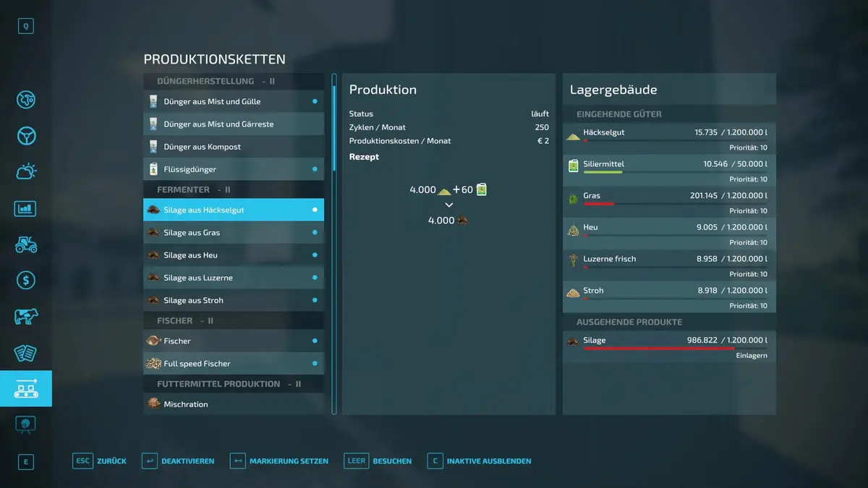Open the price chart sidebar icon
The width and height of the screenshot is (868, 488).
coord(26,208)
